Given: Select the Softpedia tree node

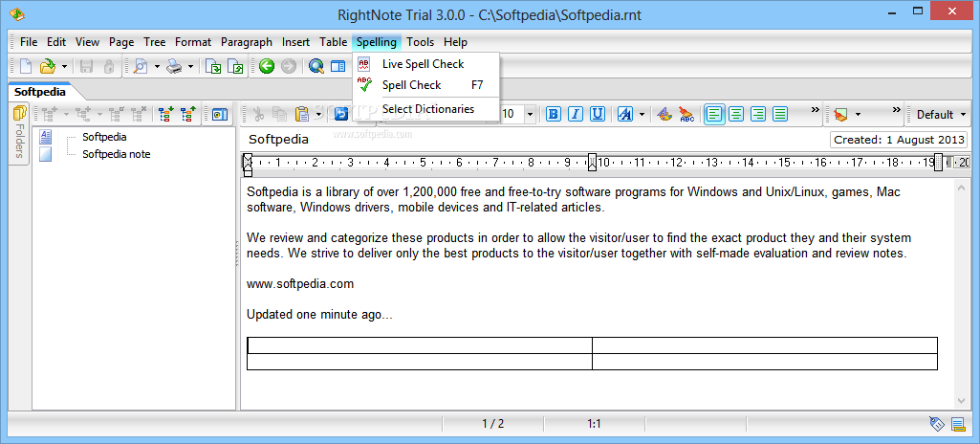Looking at the screenshot, I should (104, 136).
